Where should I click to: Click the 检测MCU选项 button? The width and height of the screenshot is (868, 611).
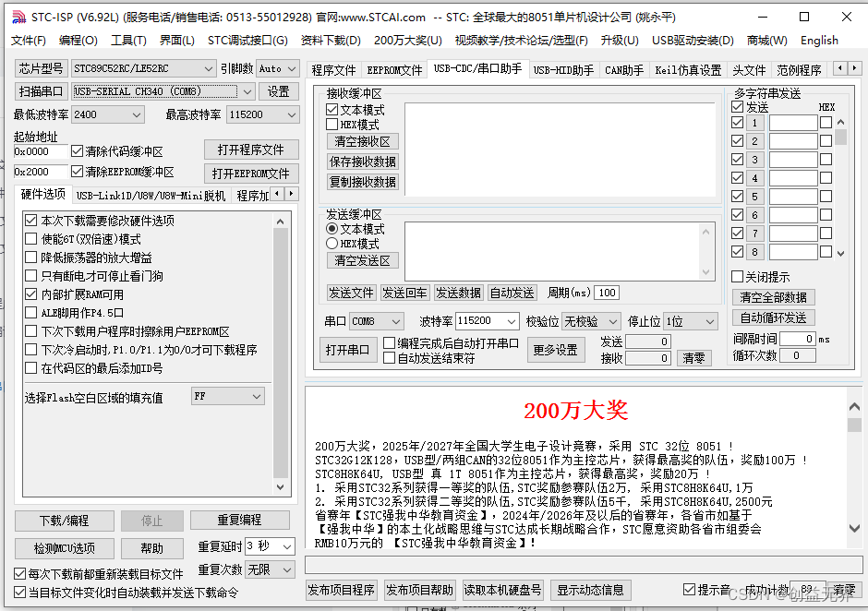click(65, 548)
